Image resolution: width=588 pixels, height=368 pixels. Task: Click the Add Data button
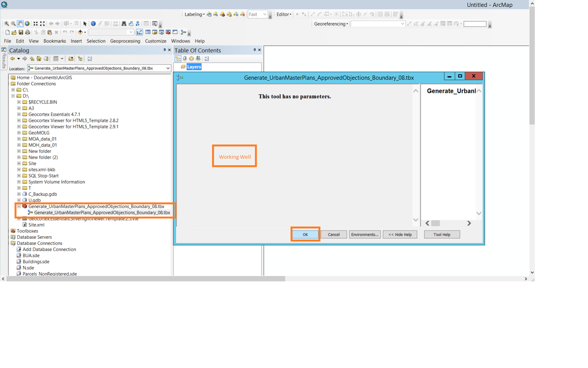coord(80,32)
